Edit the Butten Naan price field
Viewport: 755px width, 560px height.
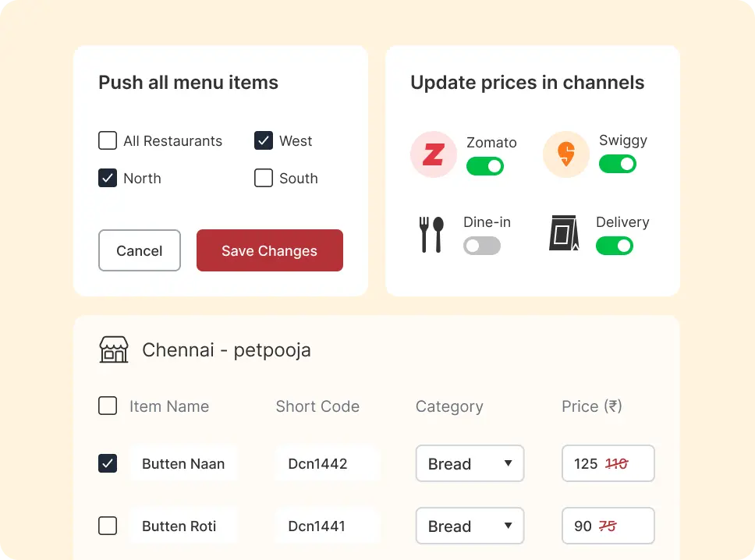(608, 463)
